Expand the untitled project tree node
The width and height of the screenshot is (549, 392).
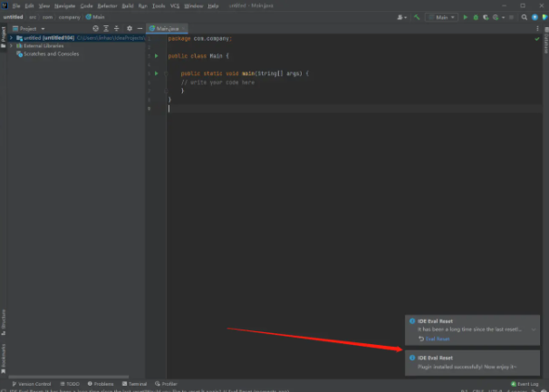[x=11, y=38]
